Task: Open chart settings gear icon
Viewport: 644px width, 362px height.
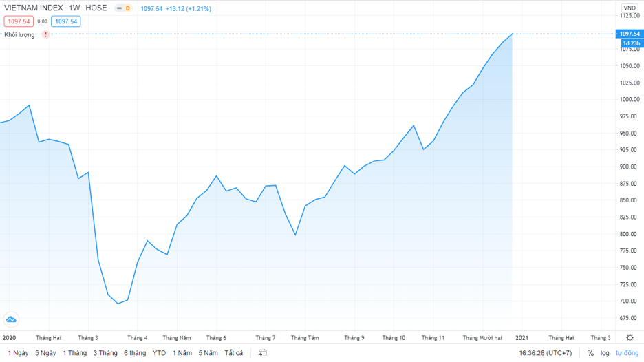Action: coord(630,338)
